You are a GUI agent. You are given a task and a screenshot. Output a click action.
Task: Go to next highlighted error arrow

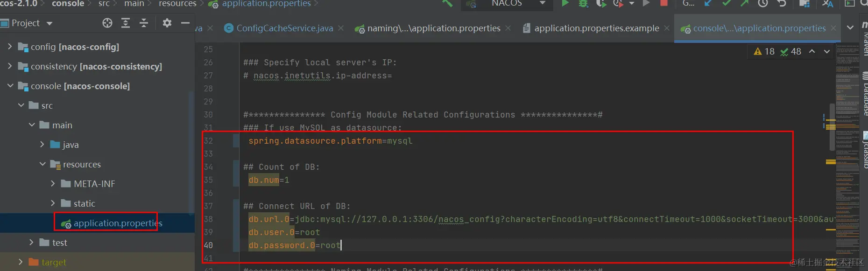tap(827, 51)
